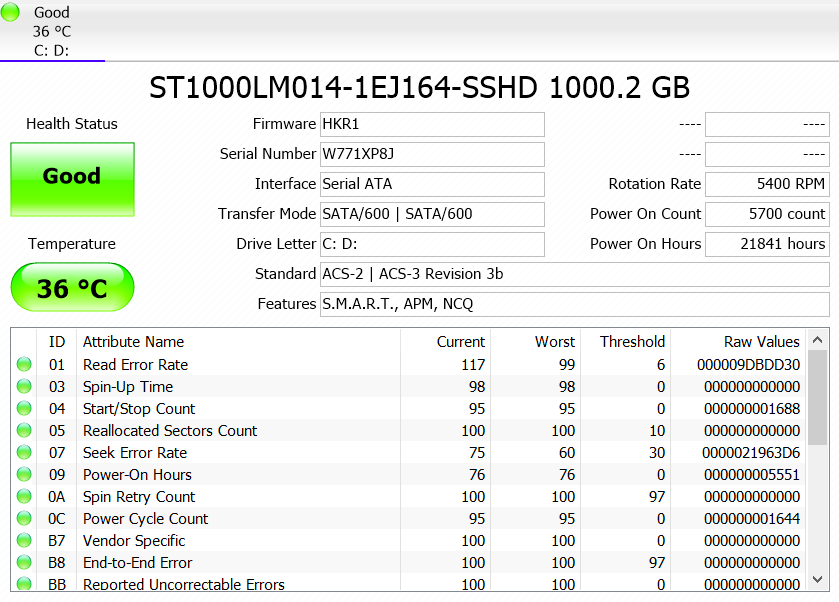Select the Power Cycle Count attribute name
Screen dimensions: 839x602
pos(146,519)
